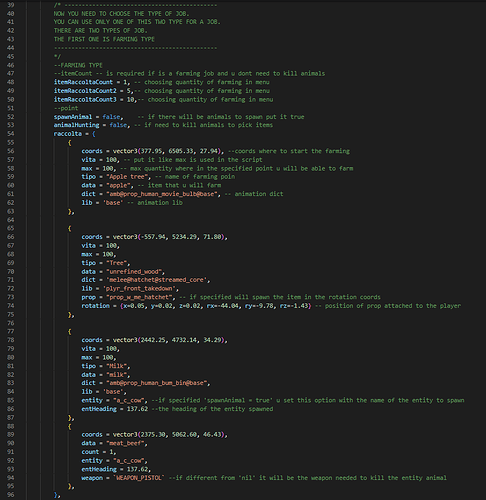Click the count key on line 91
Image resolution: width=486 pixels, height=500 pixels.
coord(90,452)
